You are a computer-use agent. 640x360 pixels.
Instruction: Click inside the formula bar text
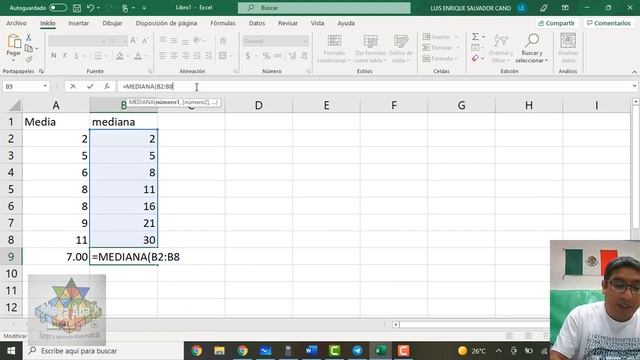(149, 86)
